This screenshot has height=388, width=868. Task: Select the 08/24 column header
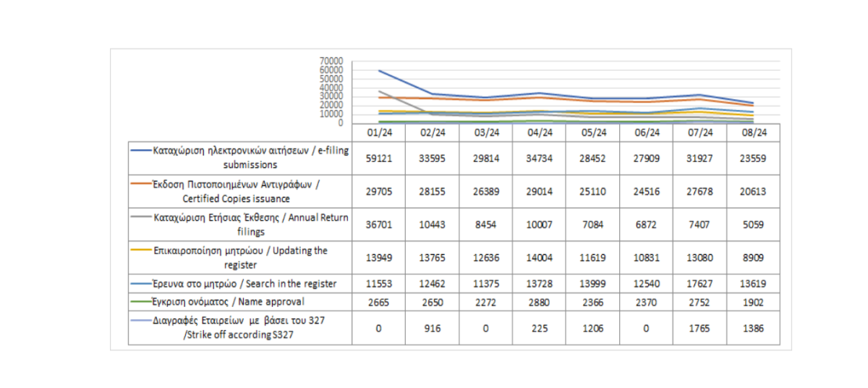click(x=753, y=132)
